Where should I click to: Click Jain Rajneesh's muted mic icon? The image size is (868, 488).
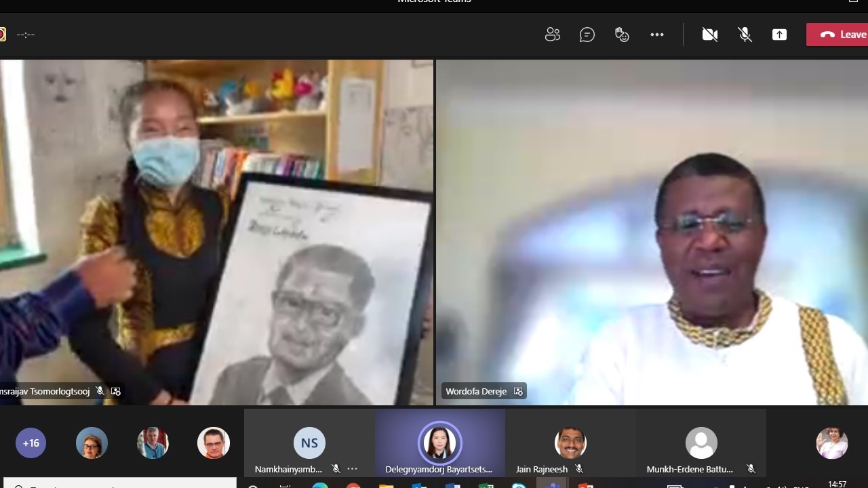coord(579,469)
